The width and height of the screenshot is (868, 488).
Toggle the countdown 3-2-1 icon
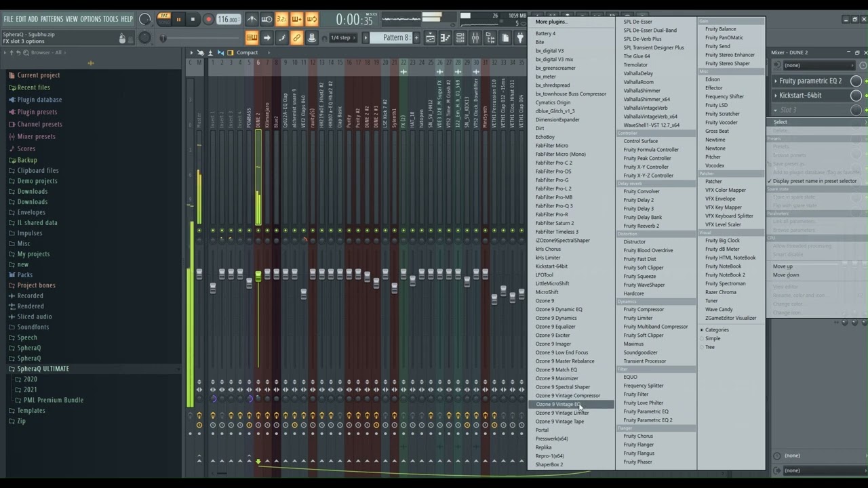[x=281, y=20]
